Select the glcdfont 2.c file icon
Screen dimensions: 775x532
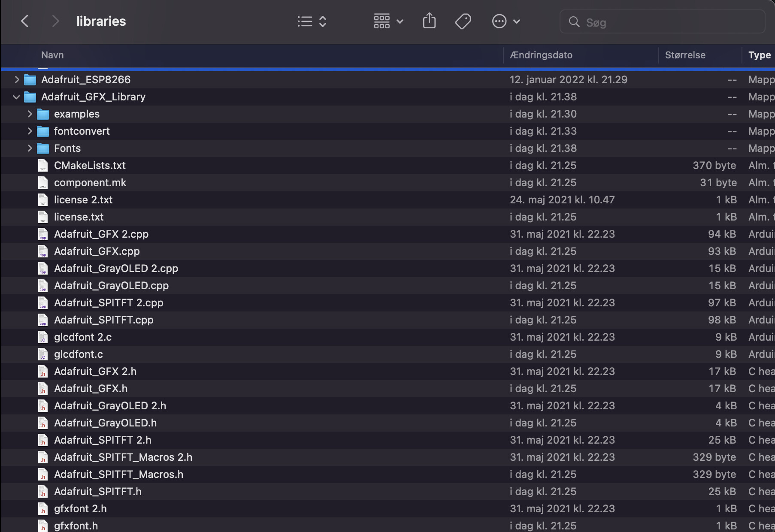point(43,337)
